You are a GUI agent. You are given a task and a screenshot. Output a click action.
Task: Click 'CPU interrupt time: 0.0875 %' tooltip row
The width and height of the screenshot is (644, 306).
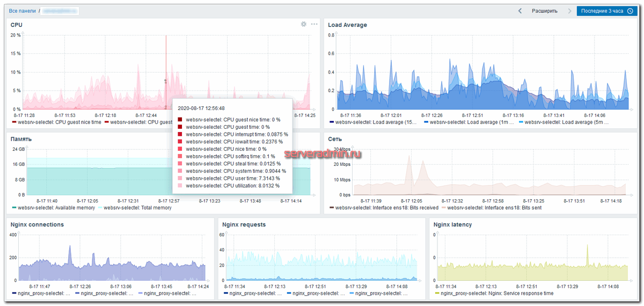[x=233, y=134]
